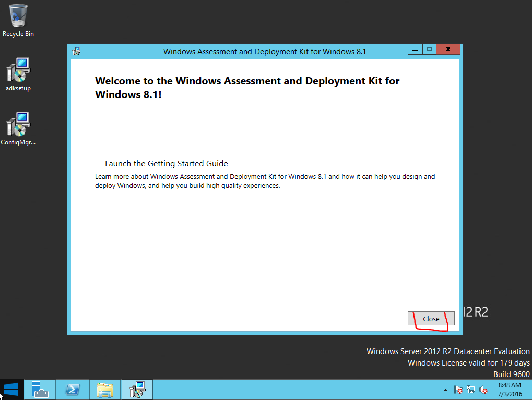
Task: Switch to ADK setup taskbar item
Action: (137, 390)
